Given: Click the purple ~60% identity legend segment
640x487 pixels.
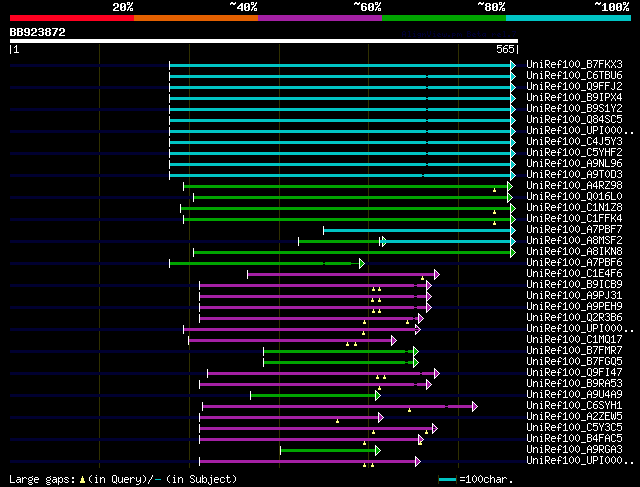Looking at the screenshot, I should 320,18.
